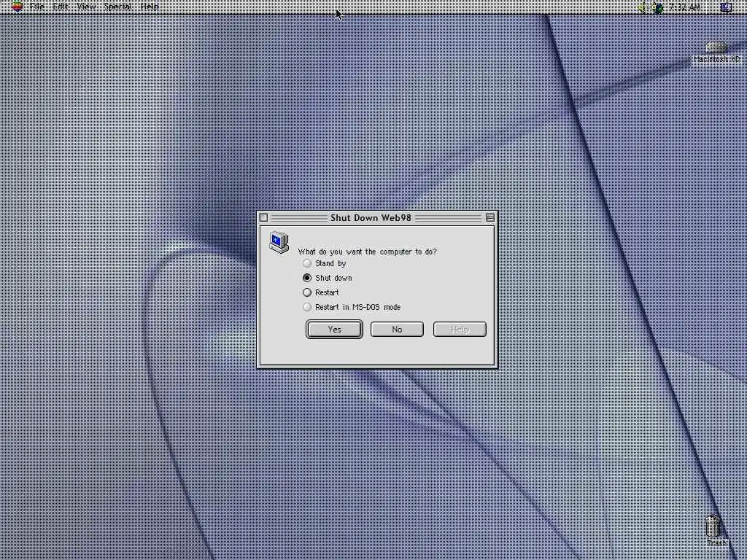Open the Apple menu
This screenshot has width=747, height=560.
17,6
